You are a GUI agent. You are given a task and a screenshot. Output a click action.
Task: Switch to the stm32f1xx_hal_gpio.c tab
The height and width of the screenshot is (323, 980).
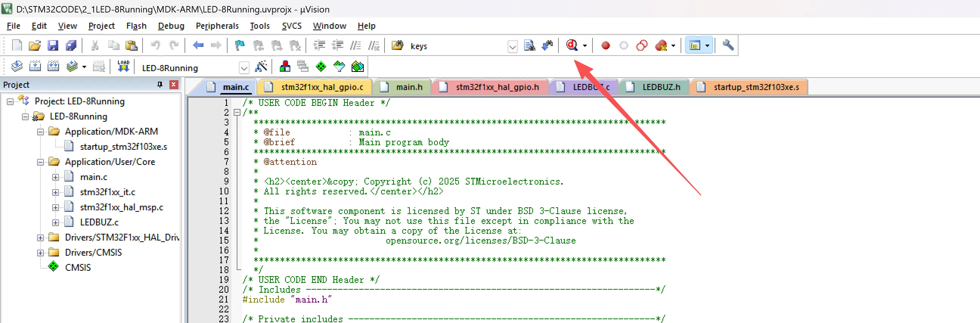(x=322, y=87)
